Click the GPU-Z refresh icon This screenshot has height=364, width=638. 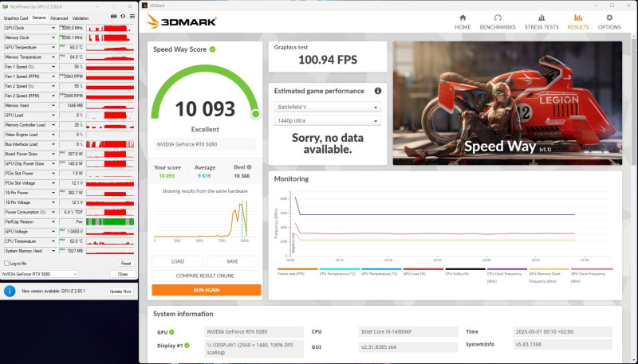(123, 17)
